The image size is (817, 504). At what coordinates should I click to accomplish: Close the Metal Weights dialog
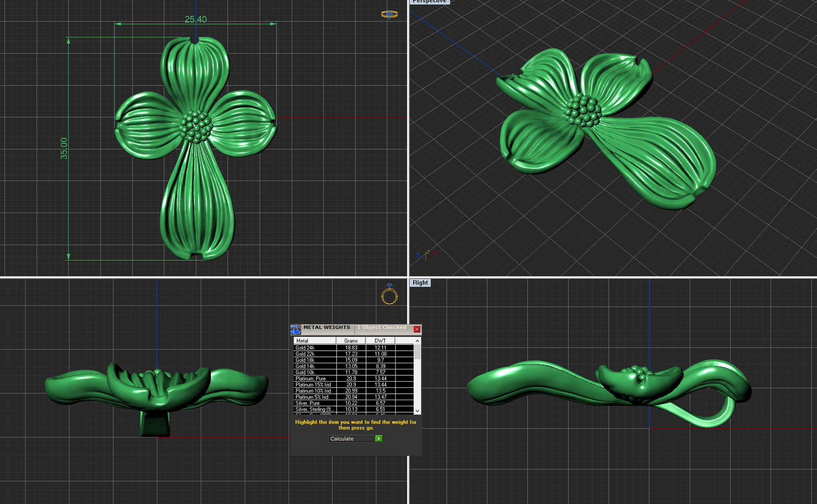point(417,329)
